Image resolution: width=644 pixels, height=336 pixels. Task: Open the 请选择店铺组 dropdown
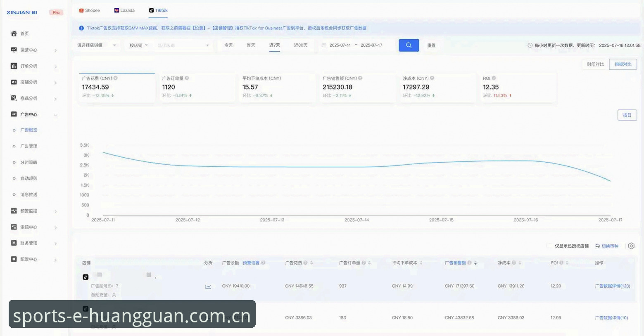[x=97, y=45]
